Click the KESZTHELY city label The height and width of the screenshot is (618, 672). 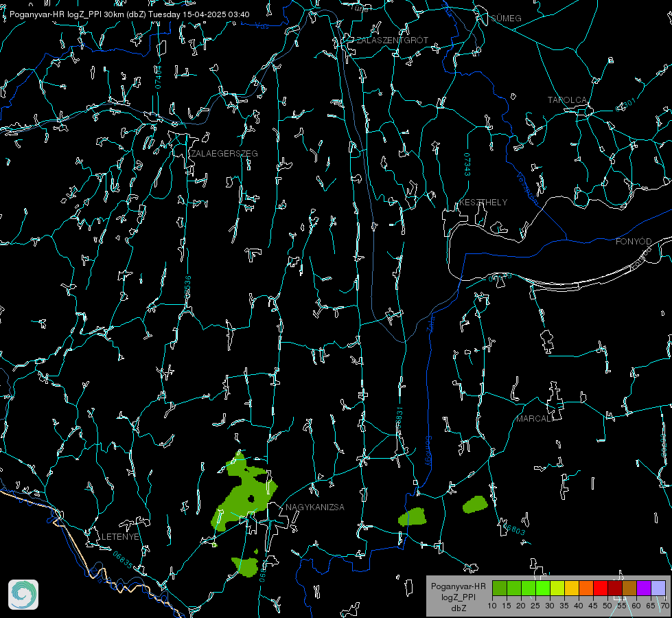pos(483,202)
